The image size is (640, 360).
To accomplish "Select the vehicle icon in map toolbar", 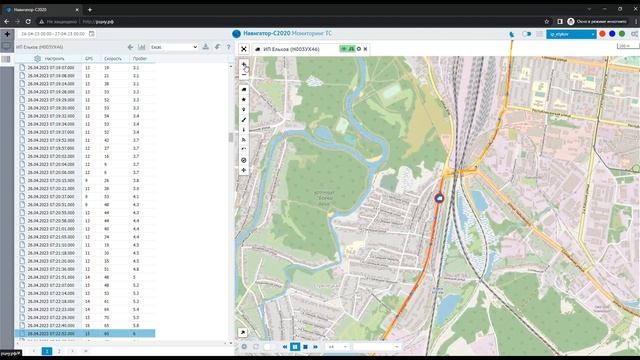I will (244, 89).
